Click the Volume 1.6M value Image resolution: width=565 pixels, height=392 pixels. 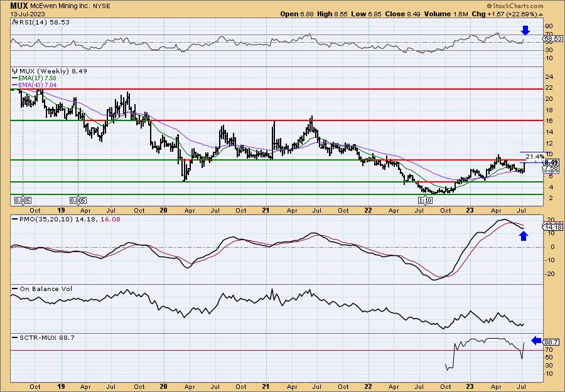446,14
